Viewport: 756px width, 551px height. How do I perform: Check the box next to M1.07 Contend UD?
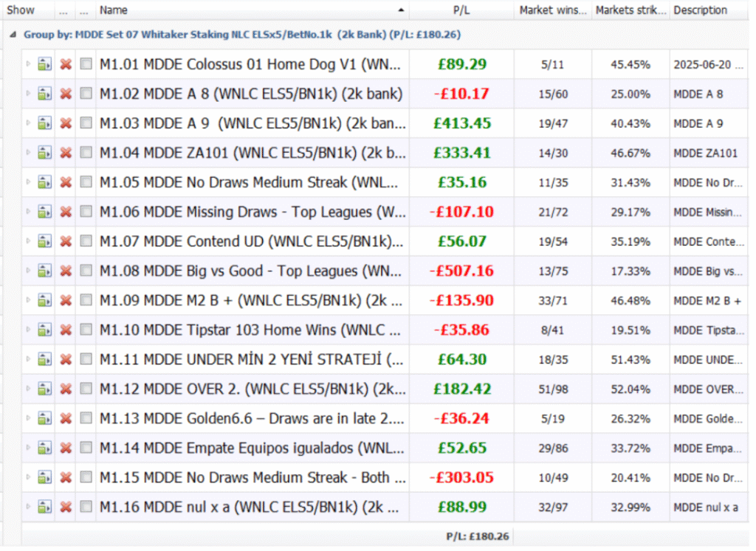(x=86, y=242)
